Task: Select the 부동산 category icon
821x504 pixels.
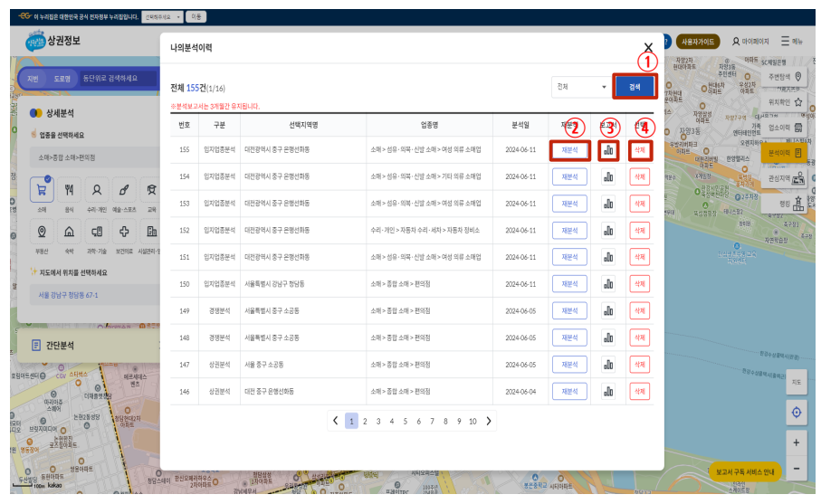Action: 42,232
